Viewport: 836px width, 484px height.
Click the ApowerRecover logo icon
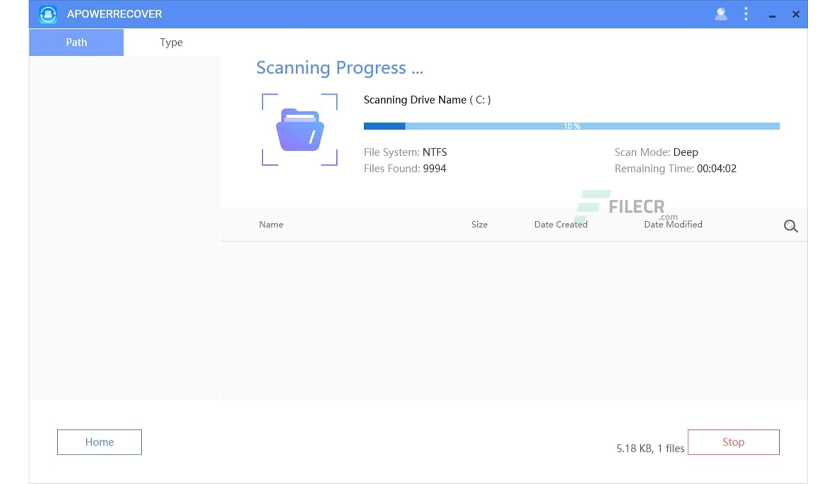48,14
